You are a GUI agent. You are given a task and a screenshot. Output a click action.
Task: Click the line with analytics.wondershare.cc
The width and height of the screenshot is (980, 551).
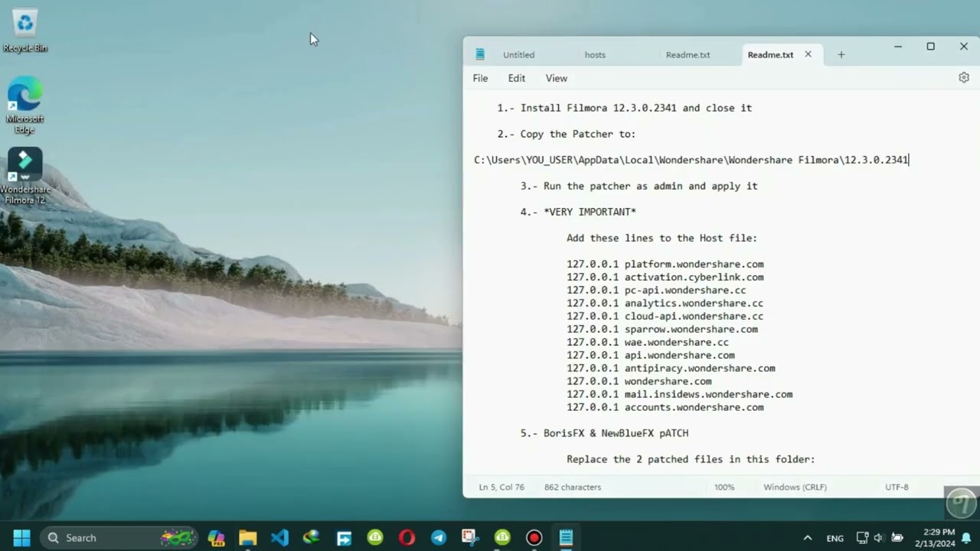pos(665,303)
